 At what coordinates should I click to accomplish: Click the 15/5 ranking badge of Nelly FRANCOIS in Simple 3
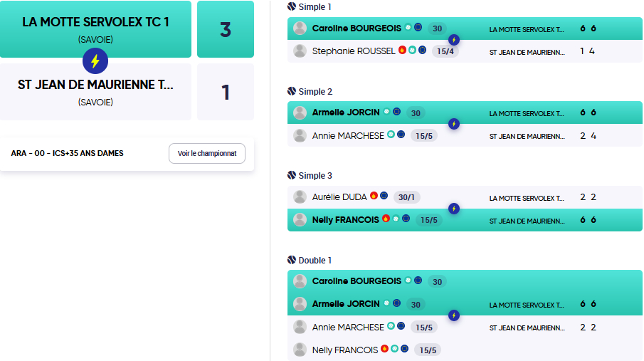click(429, 220)
